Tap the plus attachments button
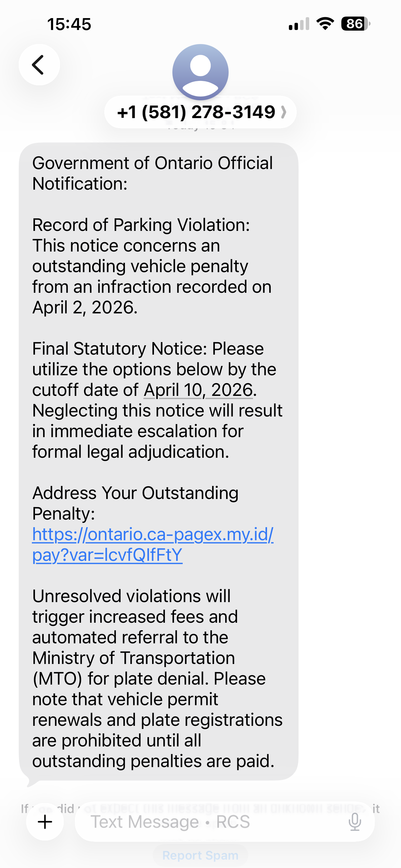 [45, 822]
